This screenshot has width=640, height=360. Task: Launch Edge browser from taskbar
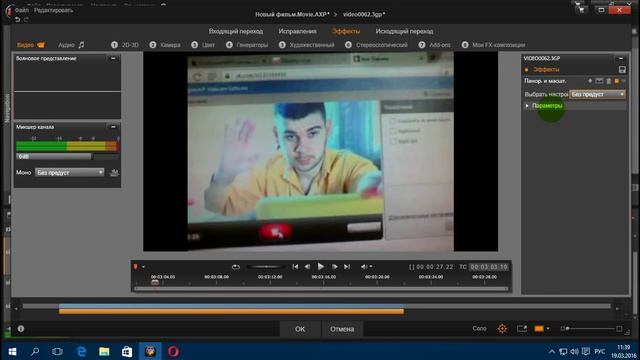pos(81,351)
